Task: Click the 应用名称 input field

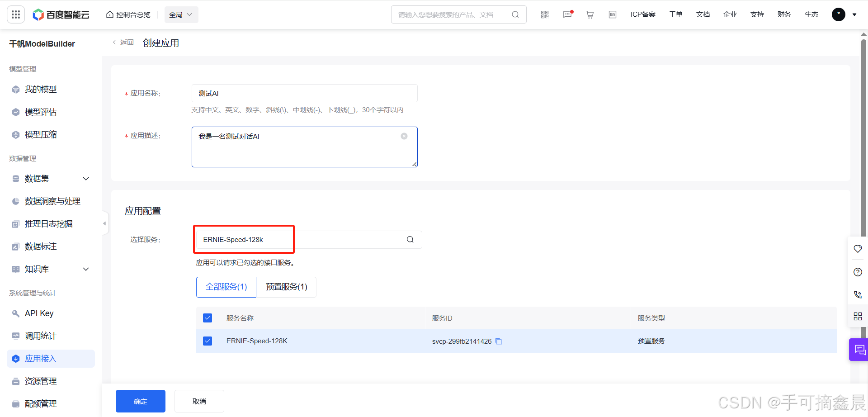Action: pyautogui.click(x=304, y=93)
